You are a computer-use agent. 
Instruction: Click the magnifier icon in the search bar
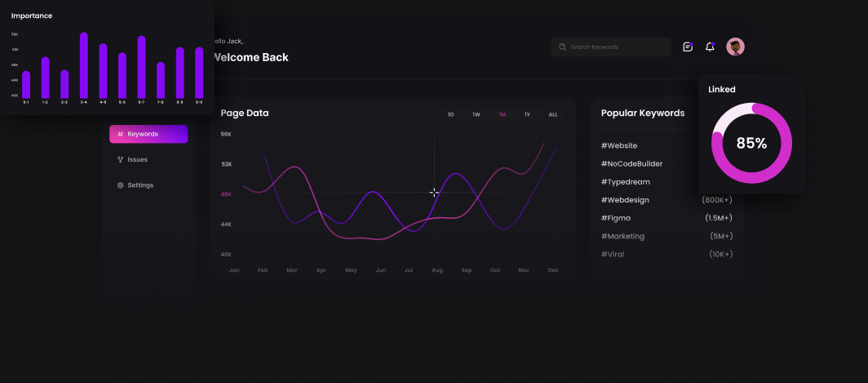pyautogui.click(x=562, y=47)
